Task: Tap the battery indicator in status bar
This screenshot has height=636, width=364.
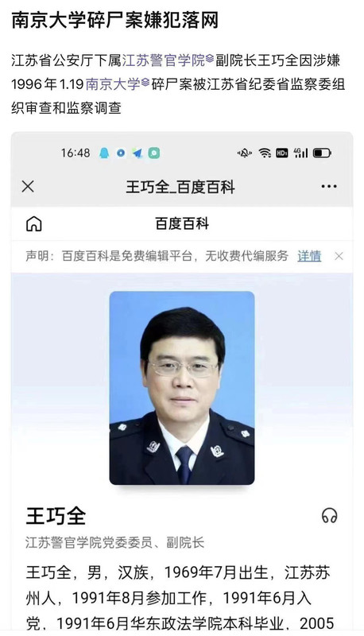Action: click(x=322, y=153)
